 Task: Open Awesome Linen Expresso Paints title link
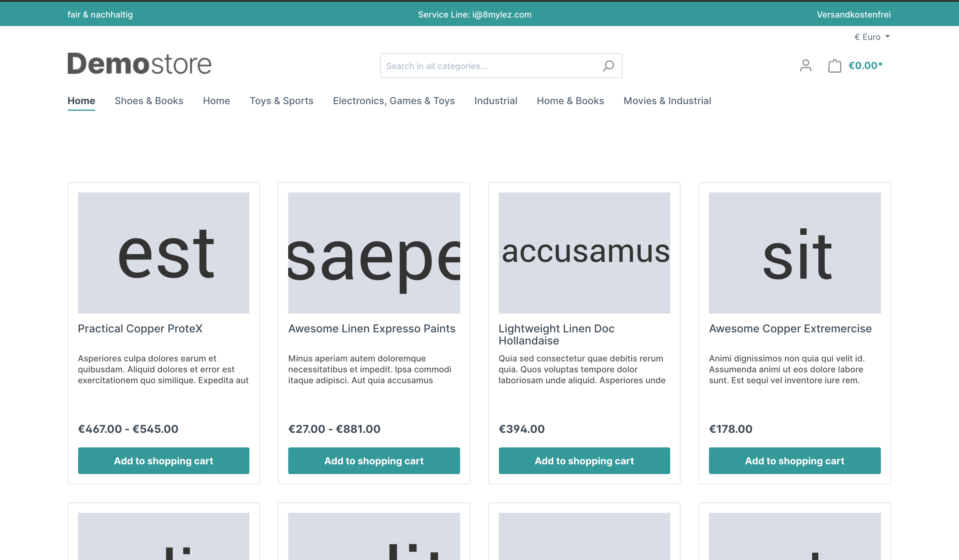click(x=371, y=329)
